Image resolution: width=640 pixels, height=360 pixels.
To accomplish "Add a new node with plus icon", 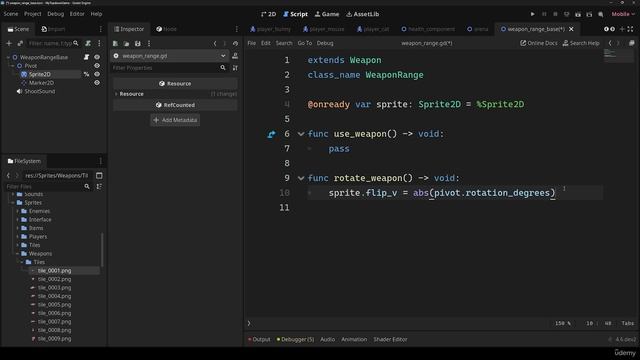I will point(9,43).
